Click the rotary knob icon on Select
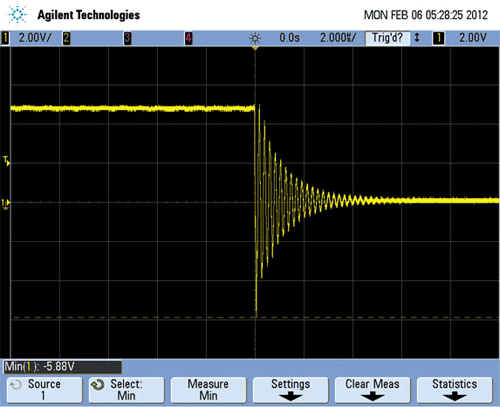Viewport: 500px width, 407px height. [97, 385]
